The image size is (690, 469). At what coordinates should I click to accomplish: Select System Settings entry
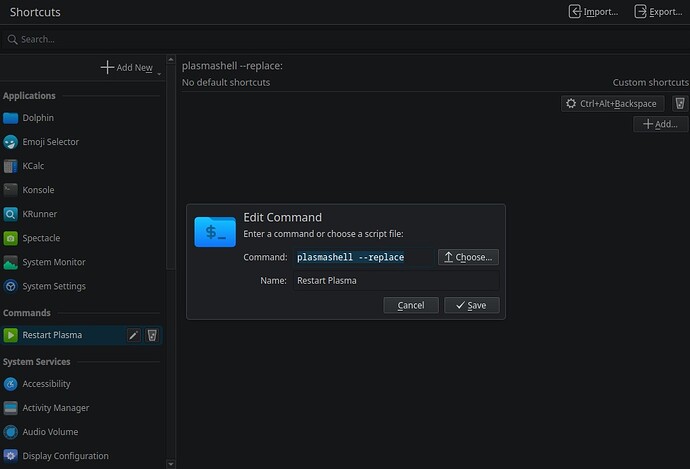click(x=82, y=286)
